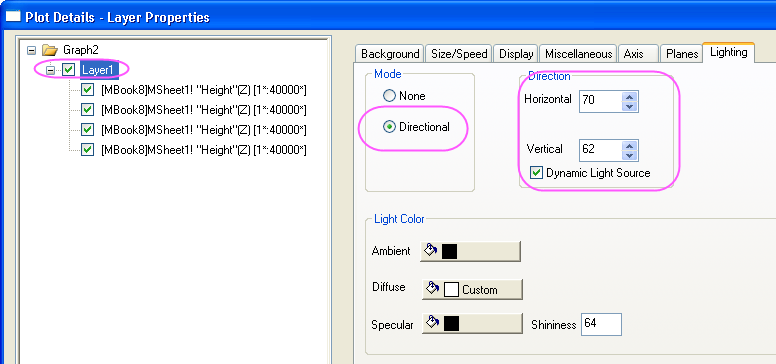Viewport: 776px width, 364px height.
Task: Go to the Planes tab
Action: 682,54
